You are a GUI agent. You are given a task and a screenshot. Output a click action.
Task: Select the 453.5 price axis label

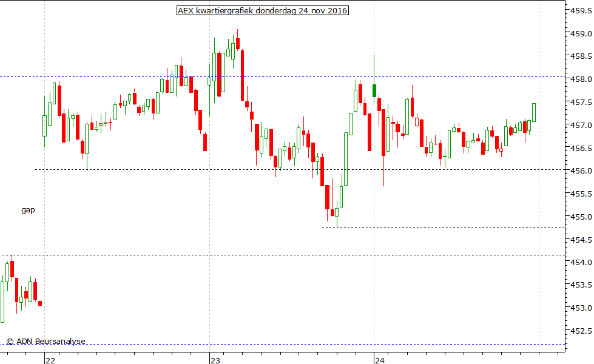[581, 285]
